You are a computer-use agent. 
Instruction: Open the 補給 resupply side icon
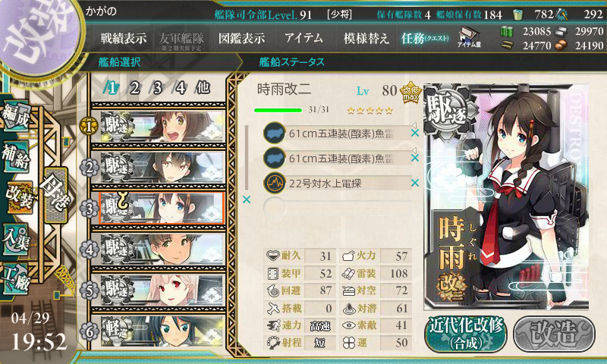[x=15, y=156]
